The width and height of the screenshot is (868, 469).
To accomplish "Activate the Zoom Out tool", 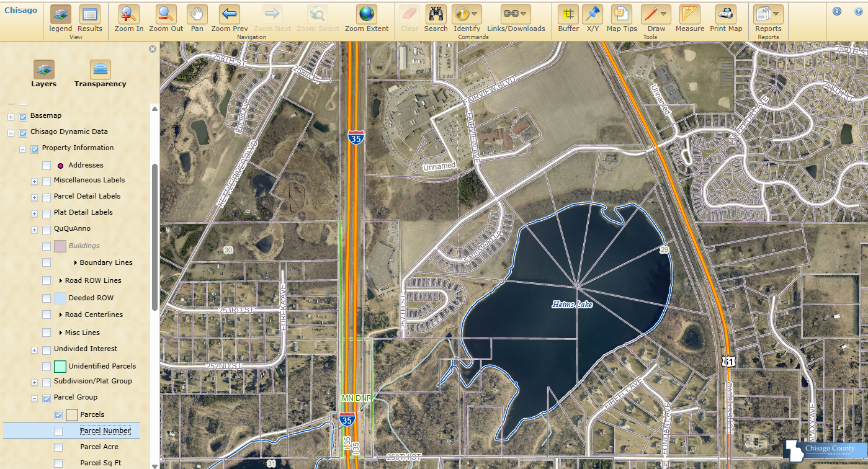I will pyautogui.click(x=166, y=19).
